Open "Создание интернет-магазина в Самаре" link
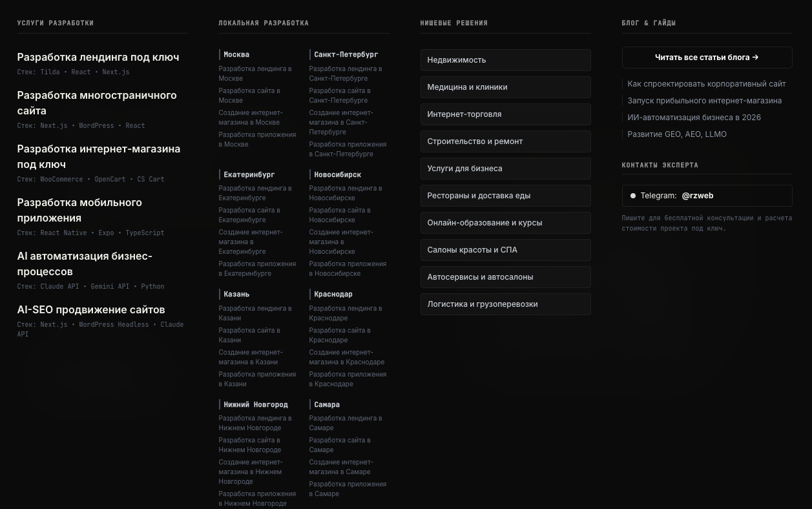Viewport: 812px width, 509px height. coord(341,467)
